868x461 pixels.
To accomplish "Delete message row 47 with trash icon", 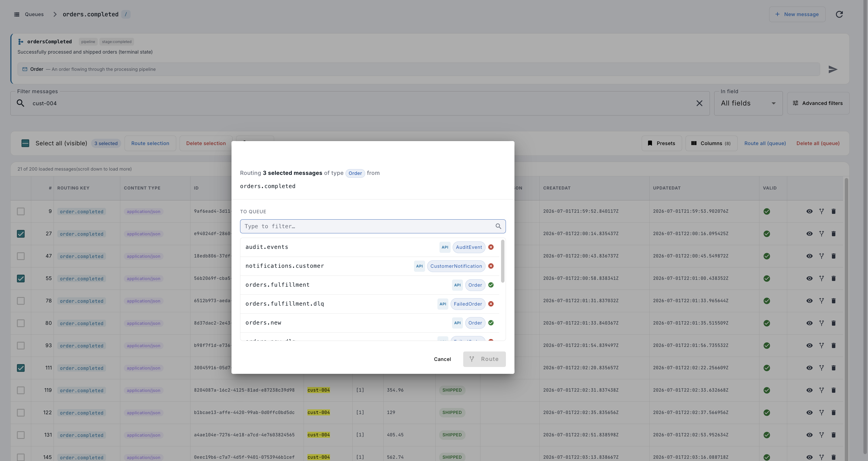I will [834, 256].
